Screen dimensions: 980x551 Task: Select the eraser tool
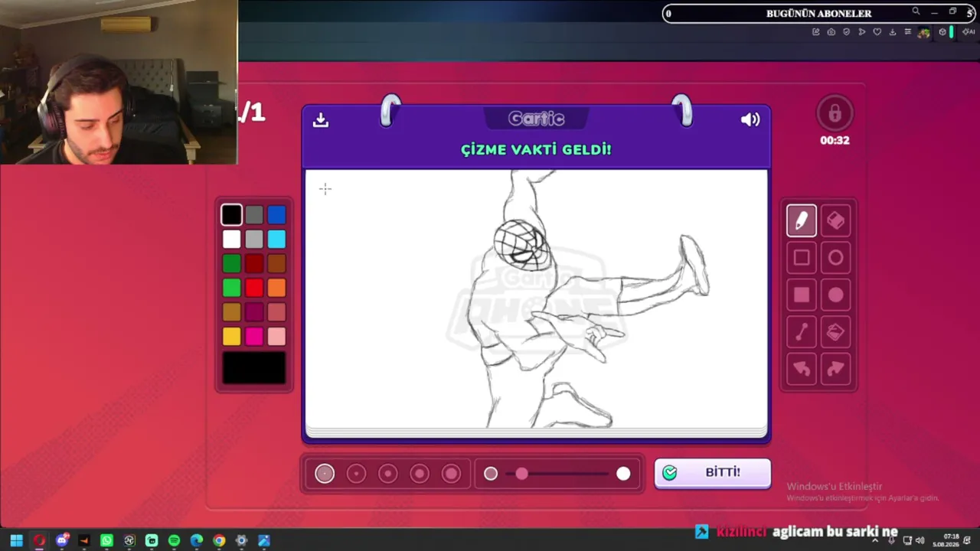pos(835,221)
